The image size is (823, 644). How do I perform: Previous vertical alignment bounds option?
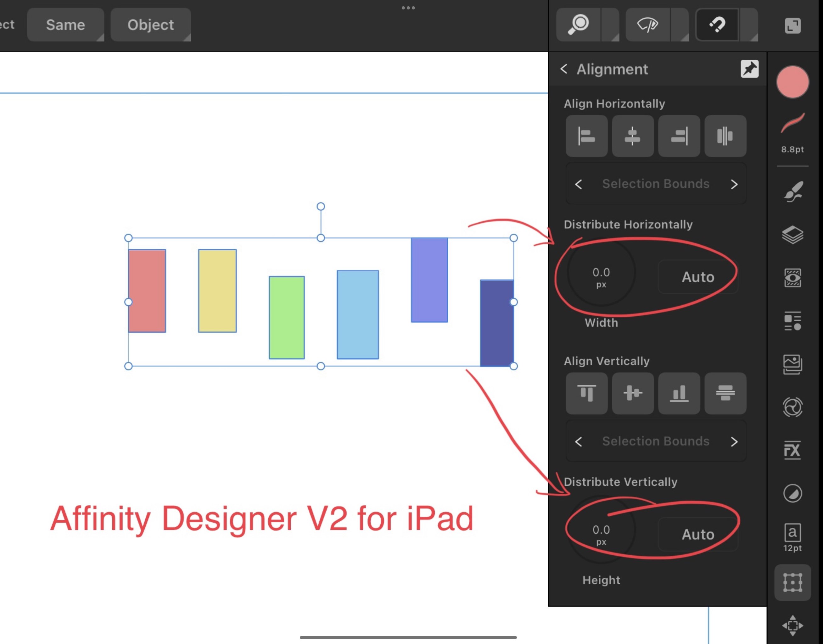[579, 441]
